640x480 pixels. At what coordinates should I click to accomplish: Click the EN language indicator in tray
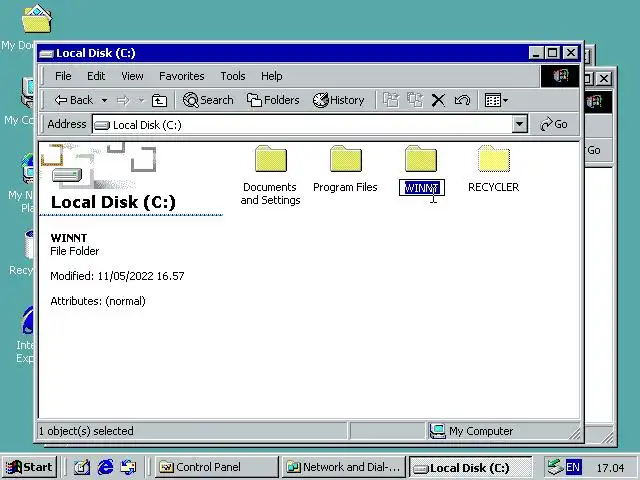click(573, 467)
